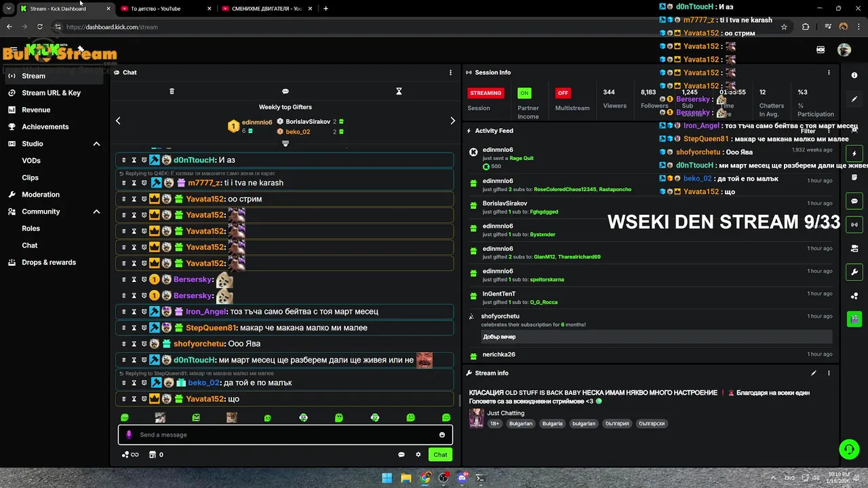Open the Session Info three-dot menu
Image resolution: width=868 pixels, height=488 pixels.
click(829, 73)
